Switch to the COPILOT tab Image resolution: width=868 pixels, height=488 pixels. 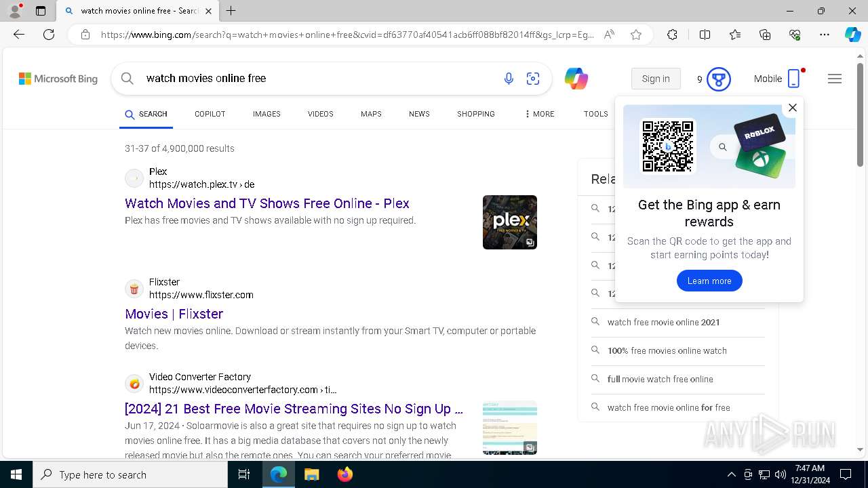click(210, 114)
